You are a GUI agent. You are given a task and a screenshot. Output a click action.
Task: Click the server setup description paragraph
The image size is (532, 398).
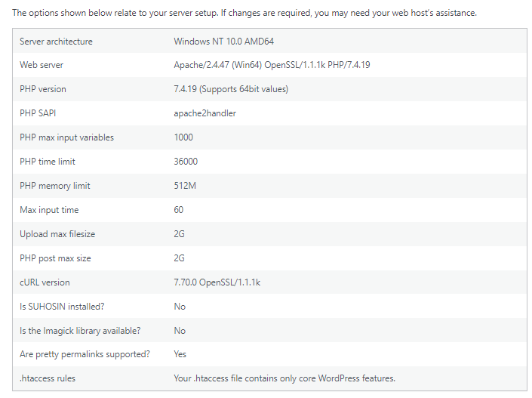coord(244,13)
